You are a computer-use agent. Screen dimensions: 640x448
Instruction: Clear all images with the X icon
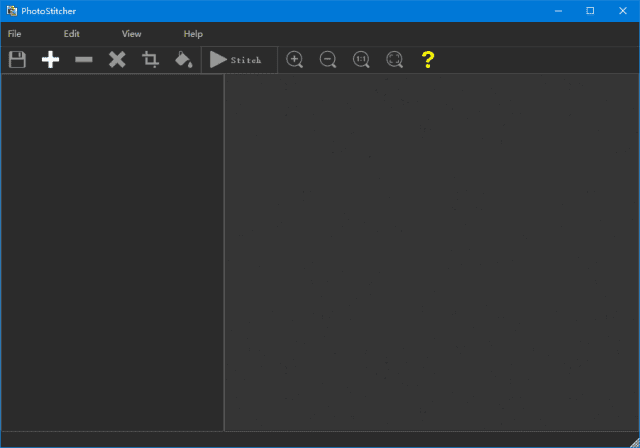(117, 60)
